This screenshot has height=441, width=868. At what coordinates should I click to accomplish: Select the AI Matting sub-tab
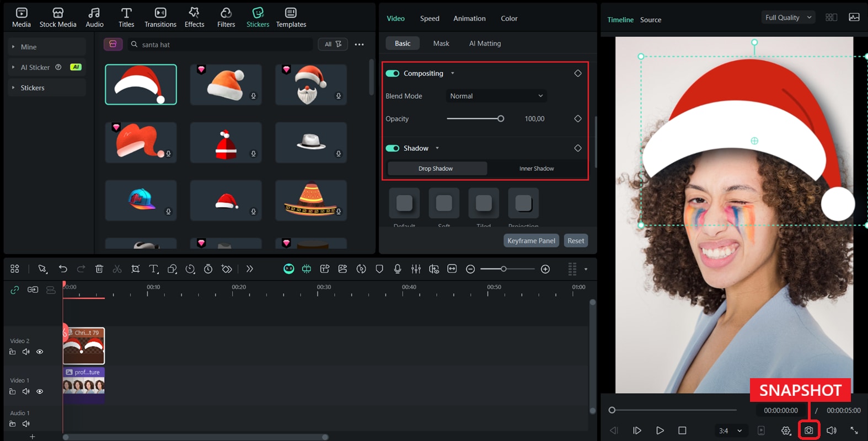pos(485,43)
